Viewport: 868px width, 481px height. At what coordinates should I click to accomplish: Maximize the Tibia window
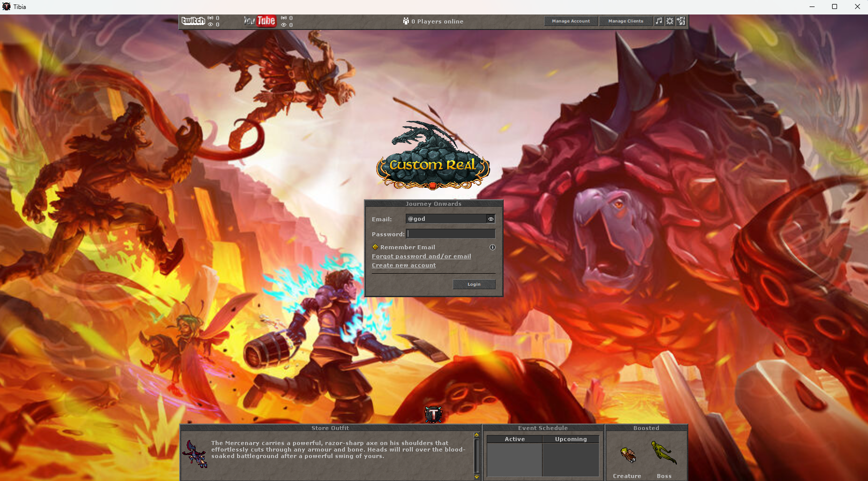coord(835,6)
